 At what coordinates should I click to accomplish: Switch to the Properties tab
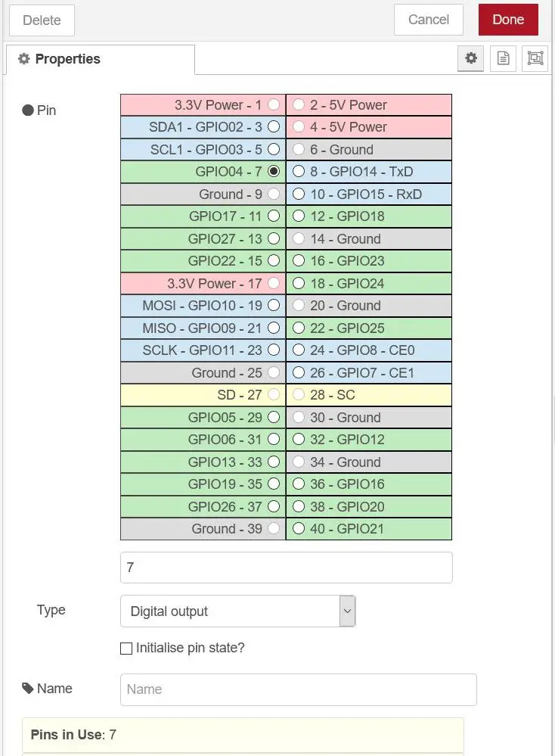[x=101, y=59]
